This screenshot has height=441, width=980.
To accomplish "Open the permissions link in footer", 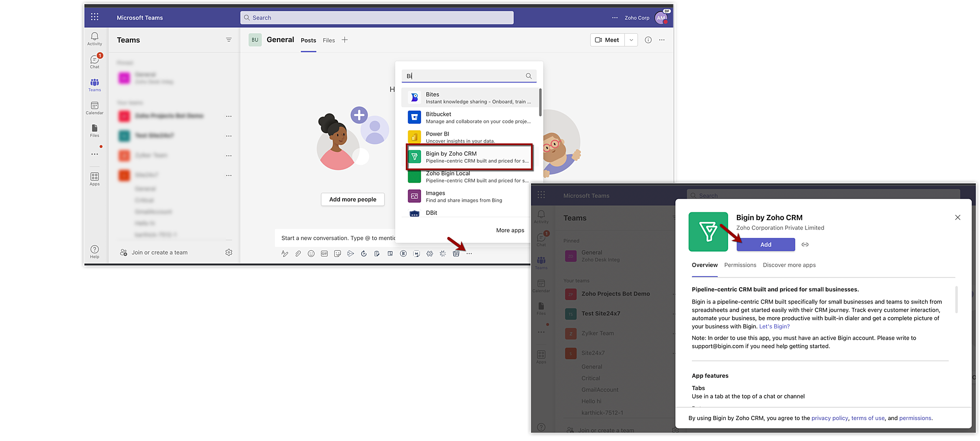I will [915, 418].
